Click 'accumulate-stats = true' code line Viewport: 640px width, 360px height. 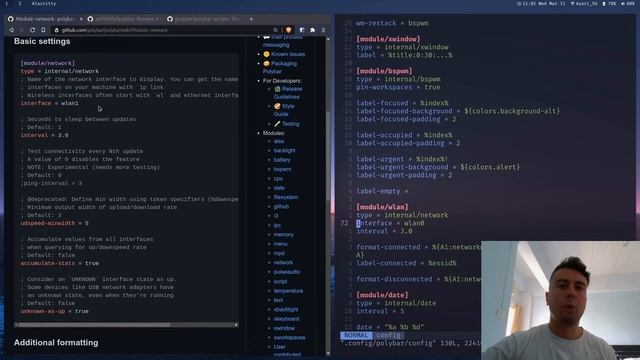click(60, 263)
